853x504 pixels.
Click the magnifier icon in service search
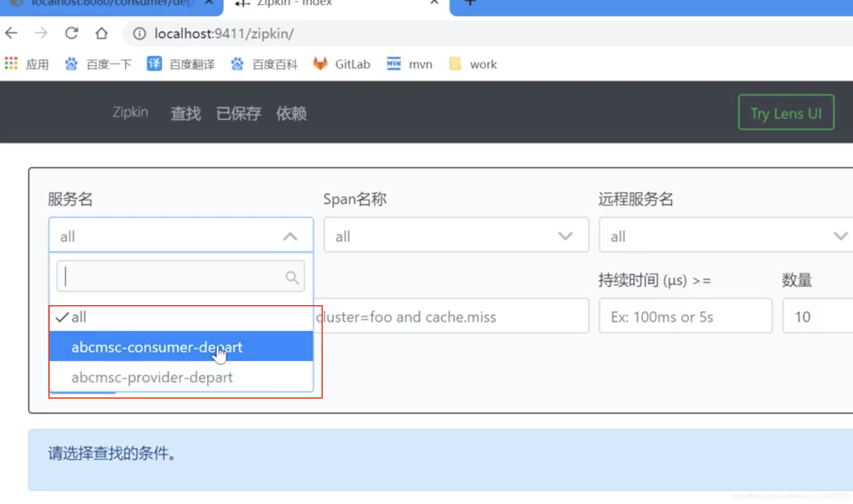tap(292, 277)
